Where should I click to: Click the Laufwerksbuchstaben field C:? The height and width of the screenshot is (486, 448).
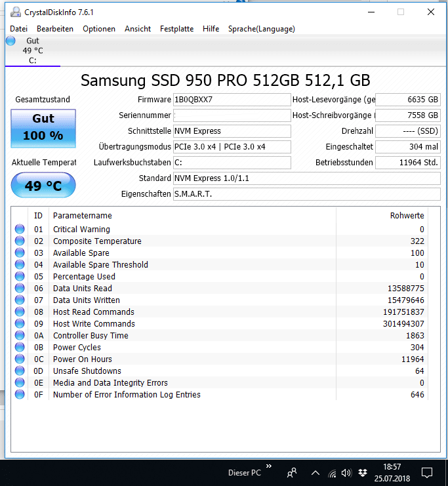click(x=232, y=163)
